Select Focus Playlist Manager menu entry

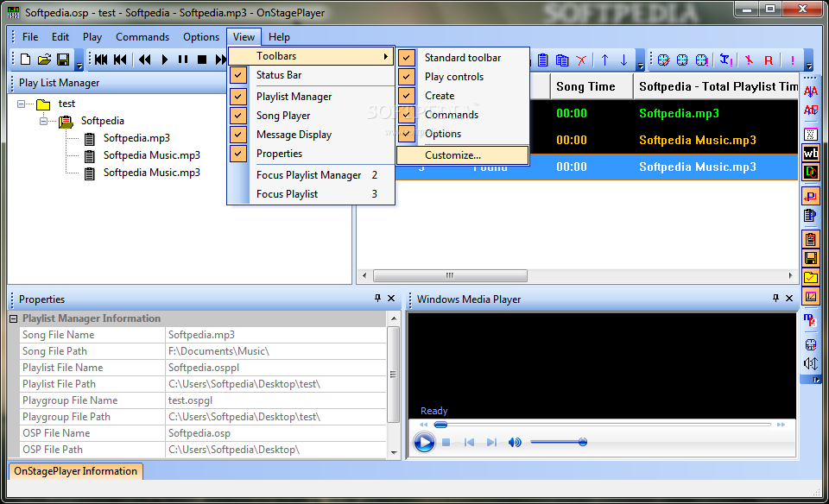[312, 175]
